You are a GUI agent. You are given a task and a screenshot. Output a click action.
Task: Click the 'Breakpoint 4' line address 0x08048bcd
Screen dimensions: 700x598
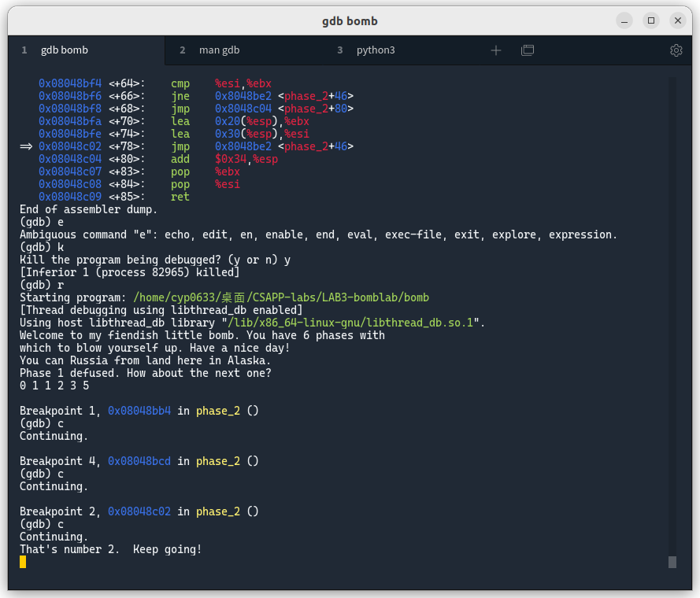coord(139,461)
